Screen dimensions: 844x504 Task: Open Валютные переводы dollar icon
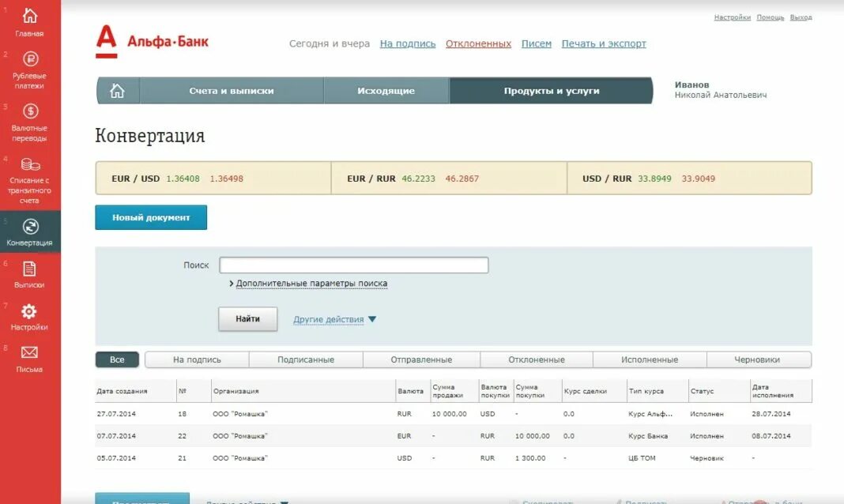coord(30,111)
